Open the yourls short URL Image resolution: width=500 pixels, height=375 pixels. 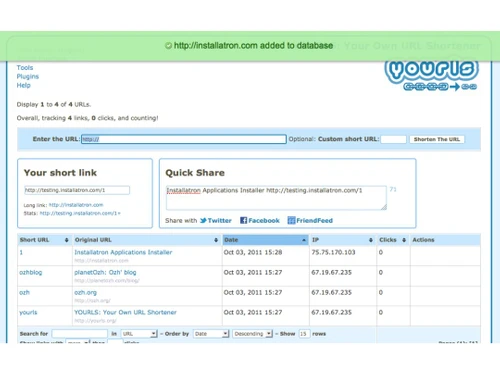[28, 312]
